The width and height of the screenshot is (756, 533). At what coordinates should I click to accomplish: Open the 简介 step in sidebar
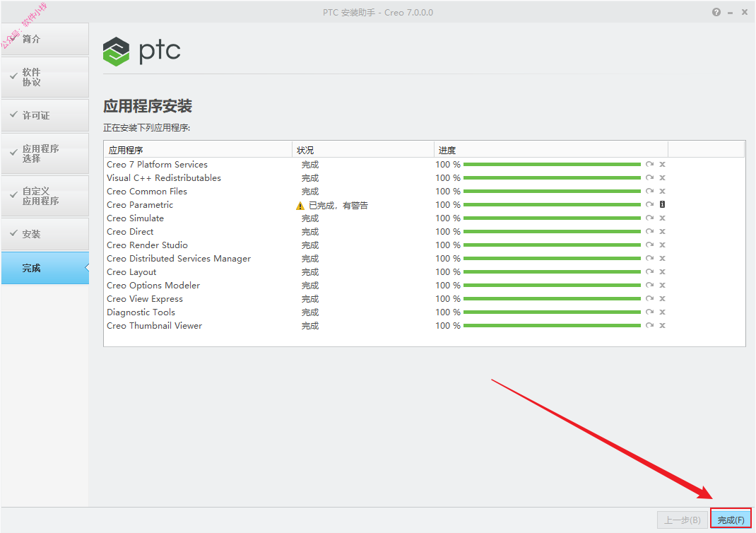click(45, 39)
